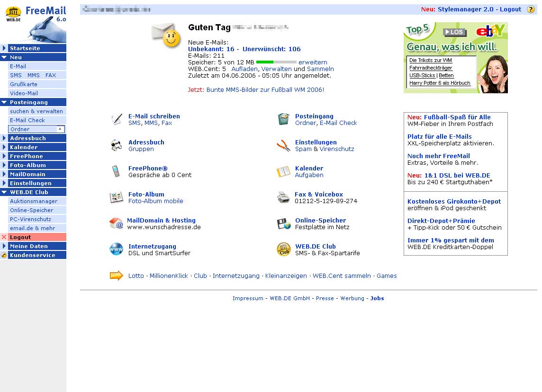Click the woman photo in eBay ad
This screenshot has width=542, height=392.
[x=493, y=74]
